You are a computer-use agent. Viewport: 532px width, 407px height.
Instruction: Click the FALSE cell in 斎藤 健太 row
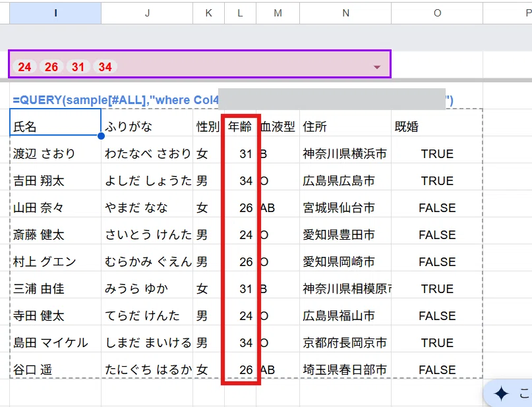[437, 231]
